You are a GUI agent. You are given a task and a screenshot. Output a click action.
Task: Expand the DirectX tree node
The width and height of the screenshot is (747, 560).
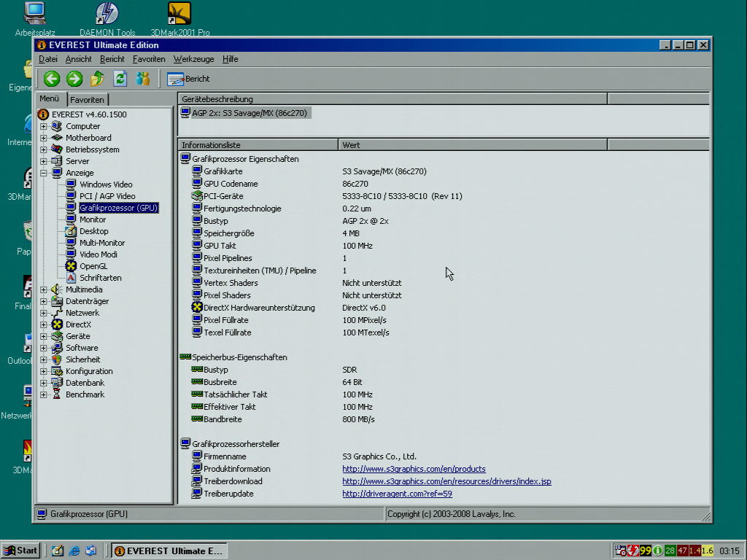(x=44, y=324)
